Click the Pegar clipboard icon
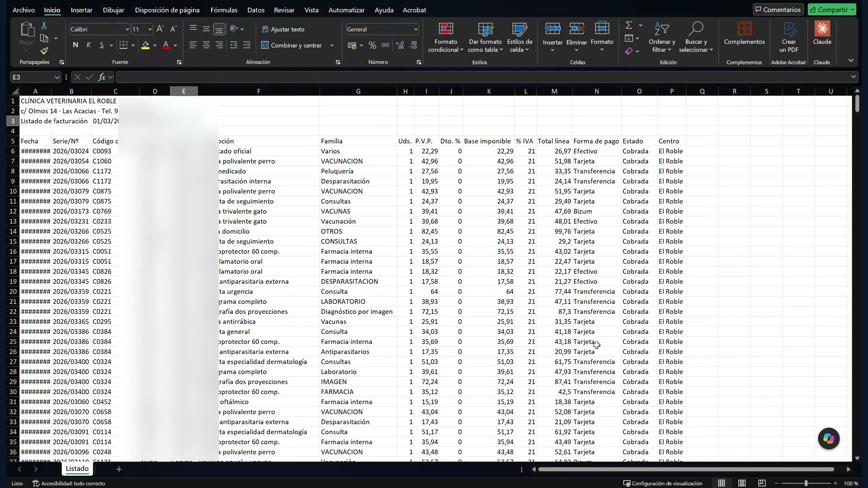This screenshot has width=868, height=488. coord(27,29)
